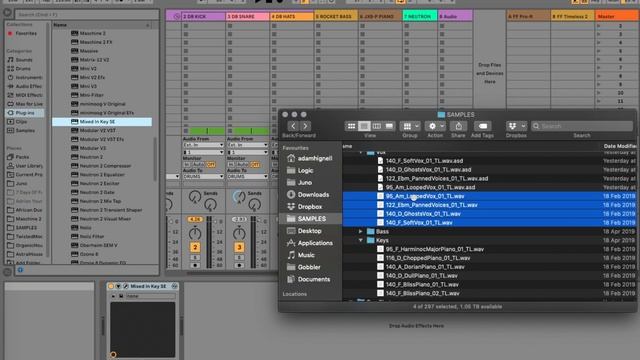Set DB KICK monitor to In
Image resolution: width=640 pixels, height=360 pixels.
click(187, 164)
